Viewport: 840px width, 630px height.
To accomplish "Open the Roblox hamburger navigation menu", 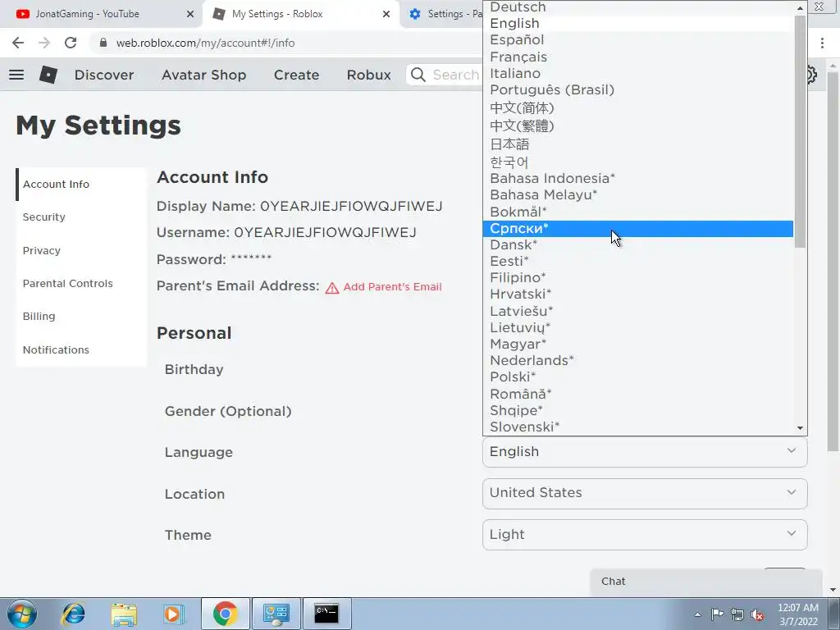I will coord(16,75).
